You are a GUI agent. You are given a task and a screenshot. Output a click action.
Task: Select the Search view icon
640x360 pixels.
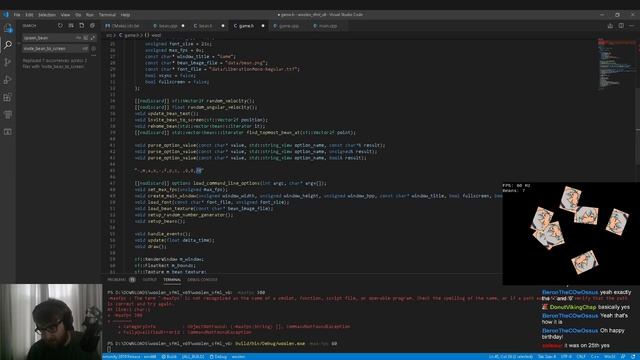[8, 45]
